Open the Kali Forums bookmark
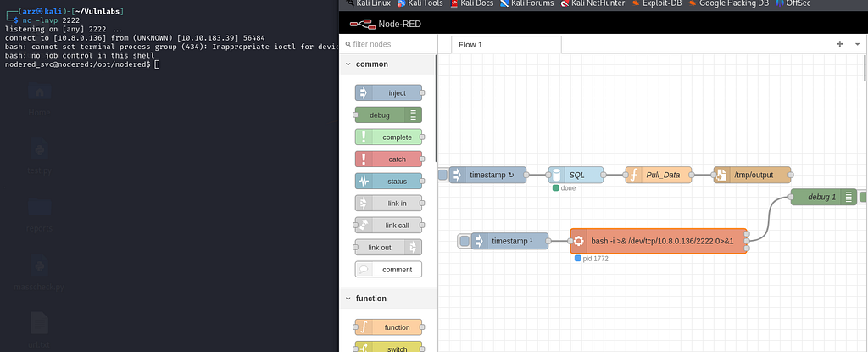Viewport: 868px width, 352px height. [527, 3]
